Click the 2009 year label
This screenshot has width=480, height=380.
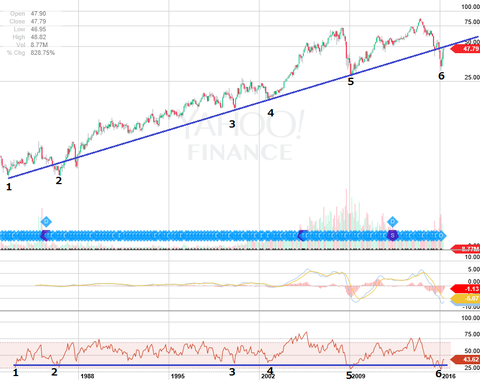(358, 376)
